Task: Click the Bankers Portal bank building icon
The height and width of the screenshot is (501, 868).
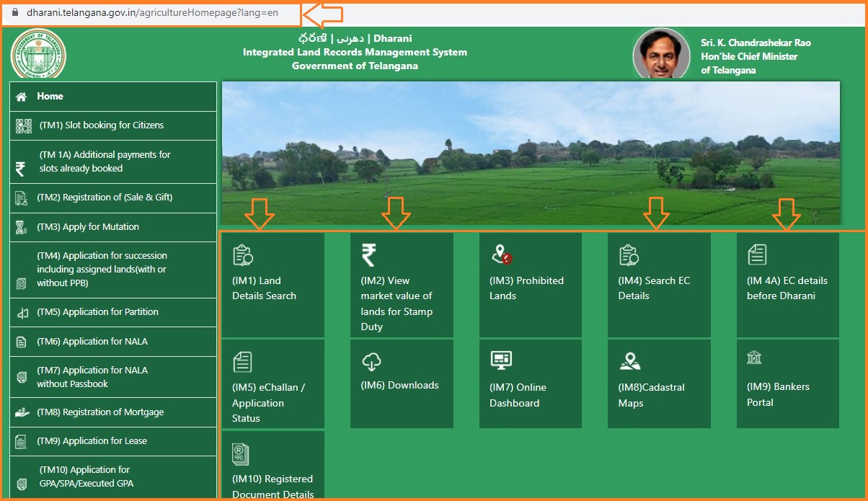Action: click(754, 358)
